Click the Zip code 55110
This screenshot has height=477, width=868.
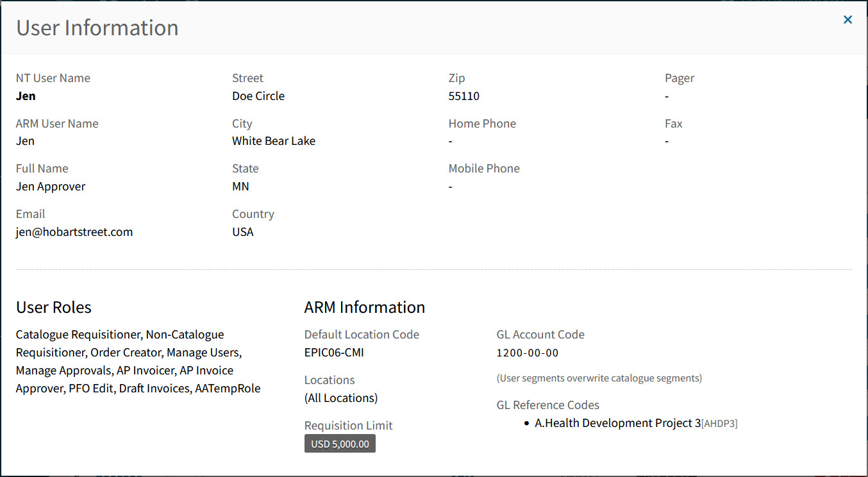pos(464,96)
